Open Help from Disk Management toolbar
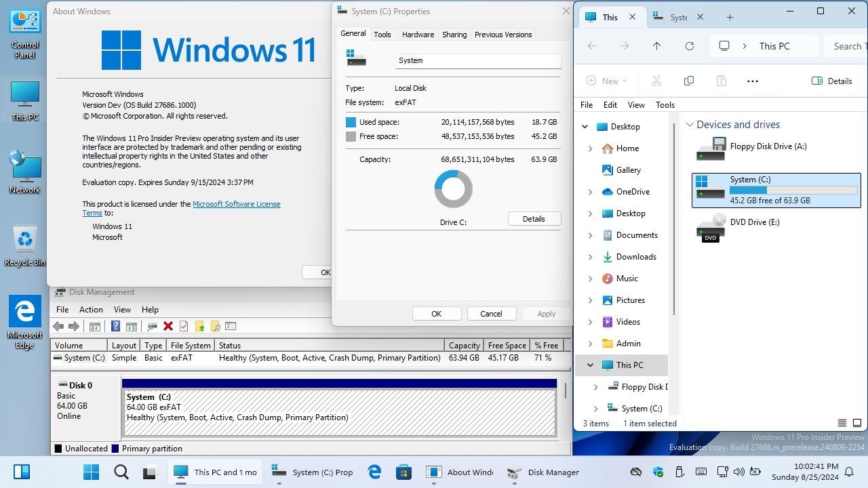The image size is (868, 488). [x=115, y=326]
